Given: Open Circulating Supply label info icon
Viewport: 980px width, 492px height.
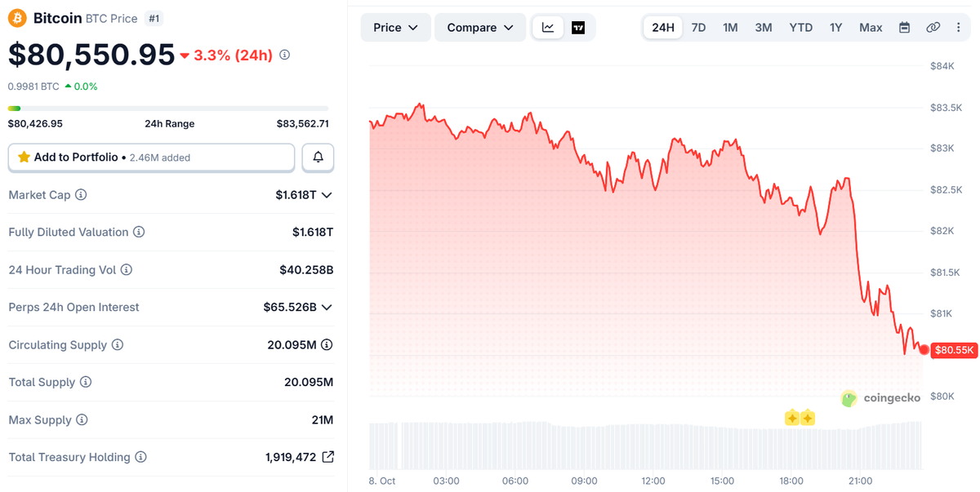Looking at the screenshot, I should (x=118, y=345).
